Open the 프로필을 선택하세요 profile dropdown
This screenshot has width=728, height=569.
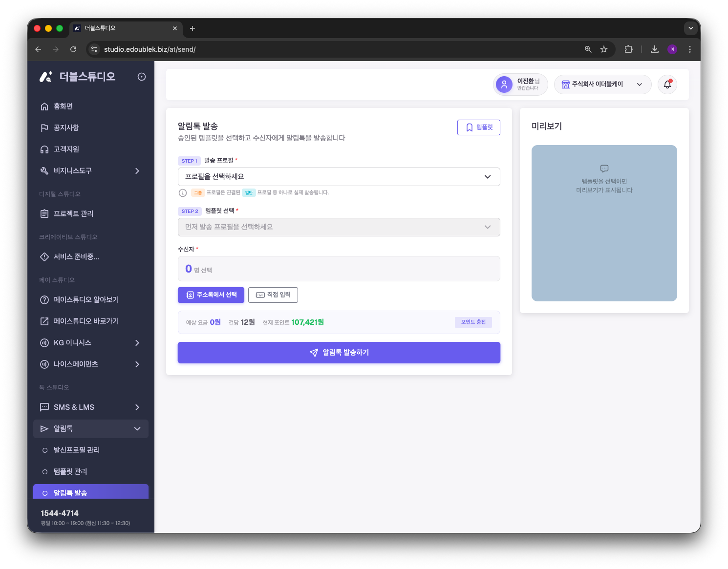(339, 177)
